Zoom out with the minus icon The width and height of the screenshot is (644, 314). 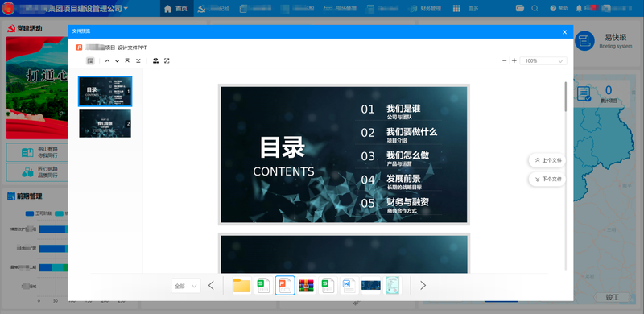click(505, 61)
